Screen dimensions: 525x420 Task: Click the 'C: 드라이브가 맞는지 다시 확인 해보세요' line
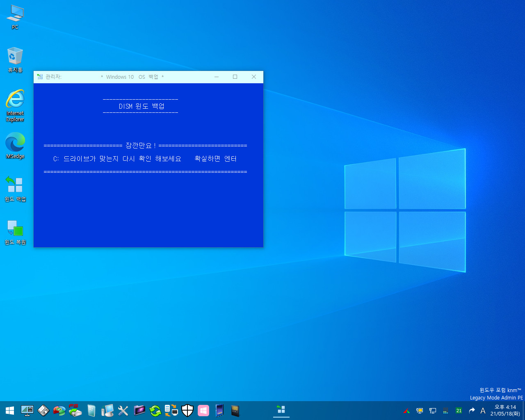117,158
